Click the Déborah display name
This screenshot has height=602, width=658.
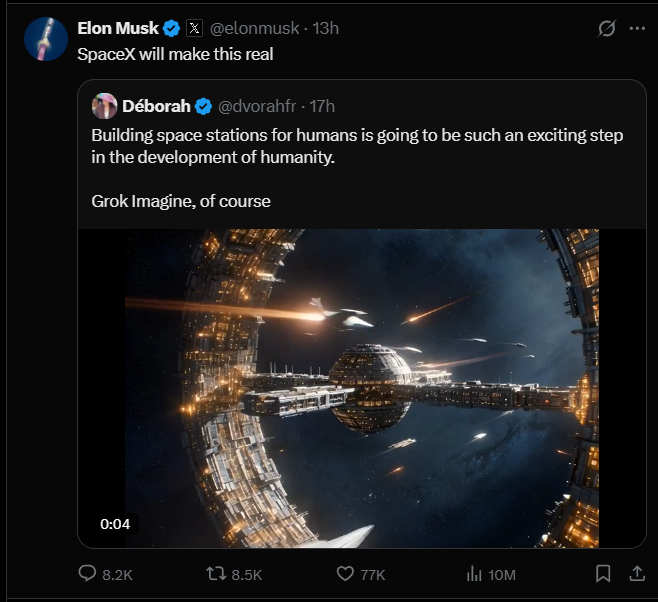(156, 106)
